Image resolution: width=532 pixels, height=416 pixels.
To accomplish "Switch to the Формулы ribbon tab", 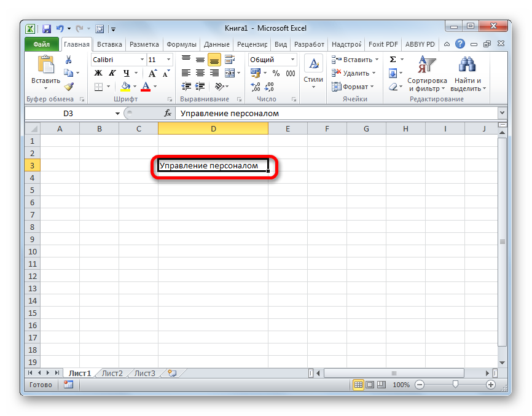I will (181, 44).
